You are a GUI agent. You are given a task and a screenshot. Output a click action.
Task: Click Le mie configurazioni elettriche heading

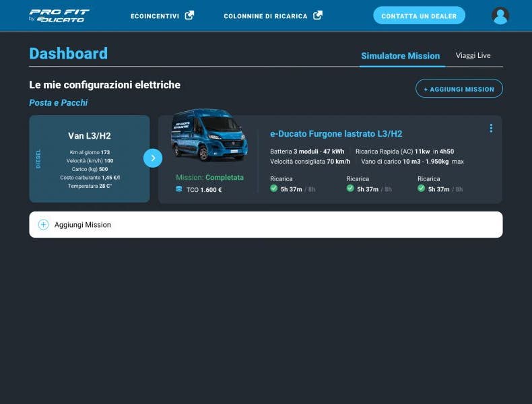click(x=104, y=85)
